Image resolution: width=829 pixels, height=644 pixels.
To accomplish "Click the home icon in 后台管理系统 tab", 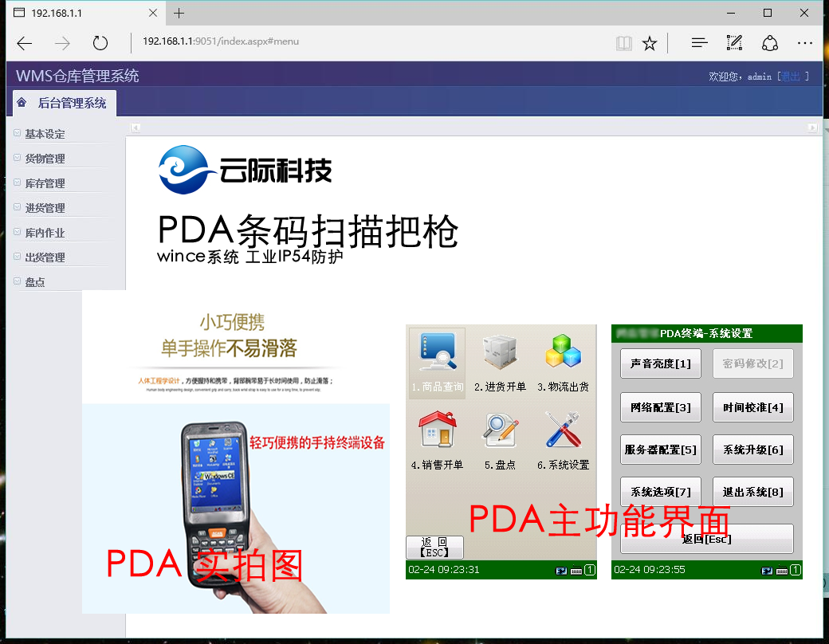I will (x=22, y=103).
